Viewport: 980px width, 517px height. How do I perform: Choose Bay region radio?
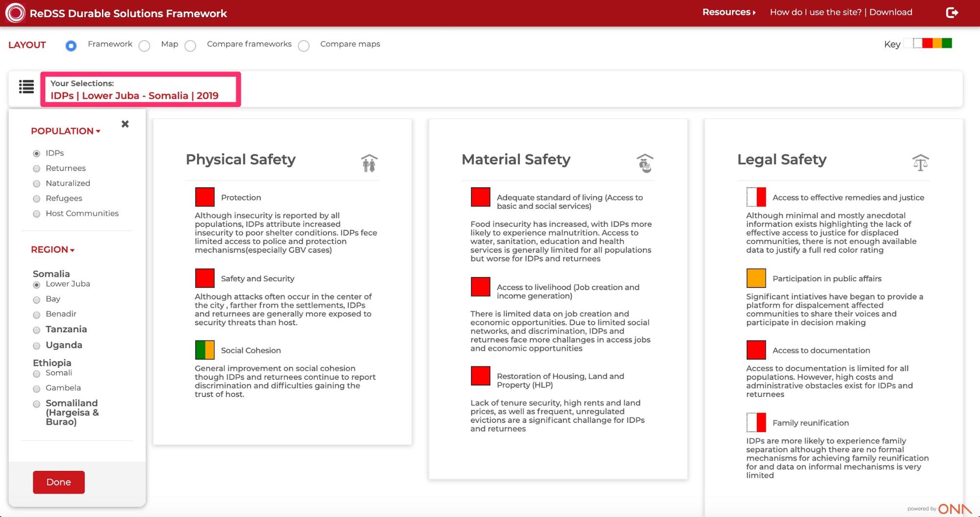[36, 300]
